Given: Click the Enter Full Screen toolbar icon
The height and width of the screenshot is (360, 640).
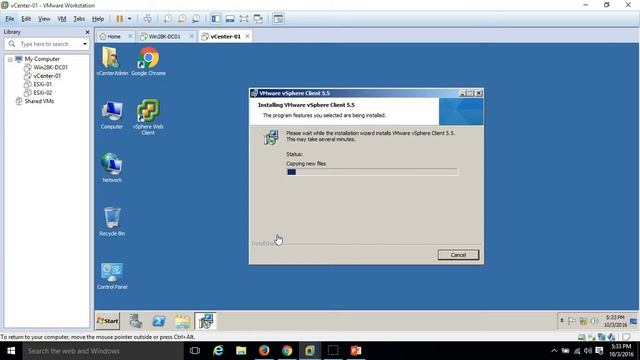Looking at the screenshot, I should click(x=244, y=19).
